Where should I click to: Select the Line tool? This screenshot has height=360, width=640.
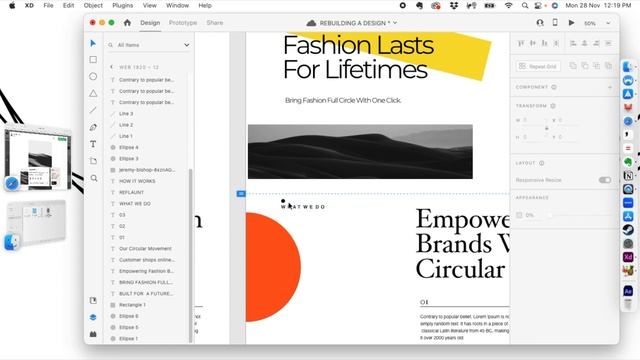[x=93, y=110]
